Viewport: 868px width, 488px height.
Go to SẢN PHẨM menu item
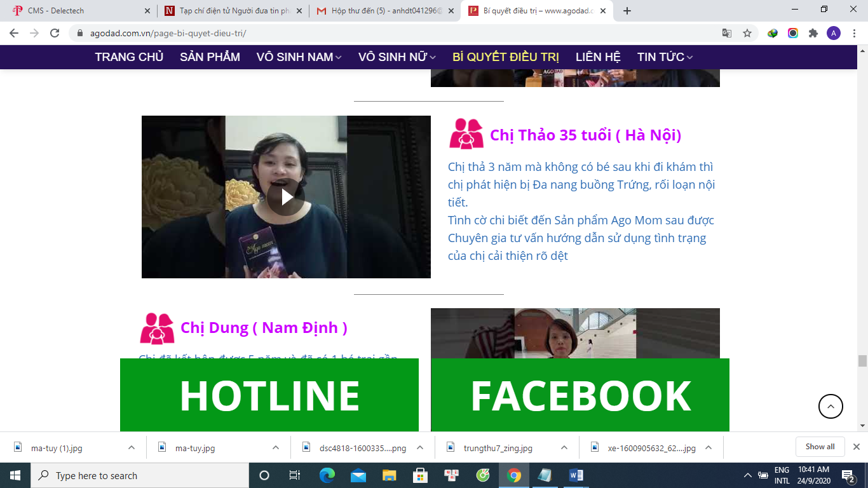click(x=210, y=57)
